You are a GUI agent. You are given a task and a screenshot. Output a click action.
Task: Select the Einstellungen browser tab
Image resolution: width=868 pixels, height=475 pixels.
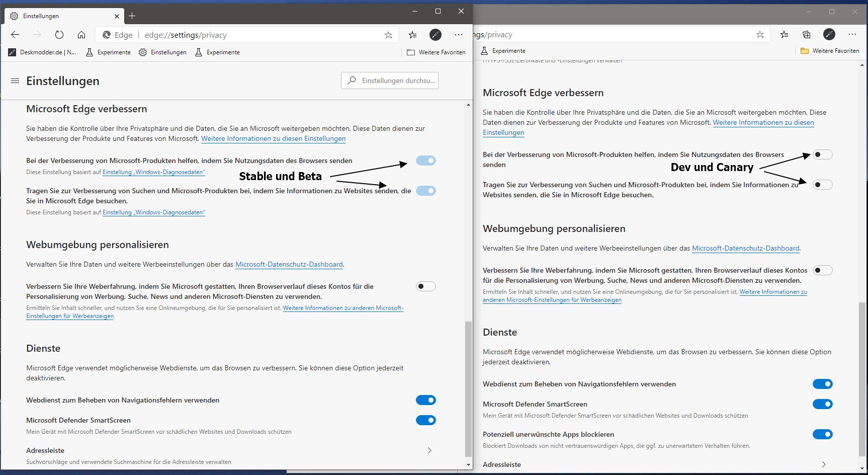(x=64, y=16)
